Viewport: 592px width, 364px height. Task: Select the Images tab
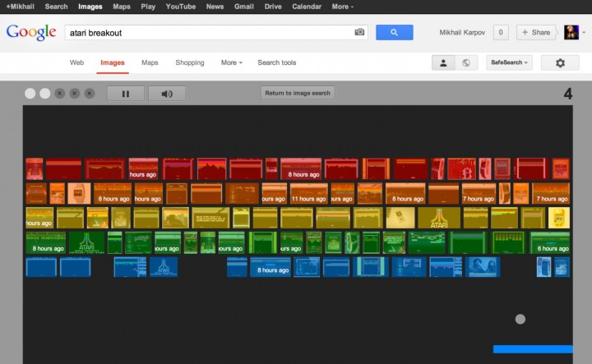pos(113,62)
